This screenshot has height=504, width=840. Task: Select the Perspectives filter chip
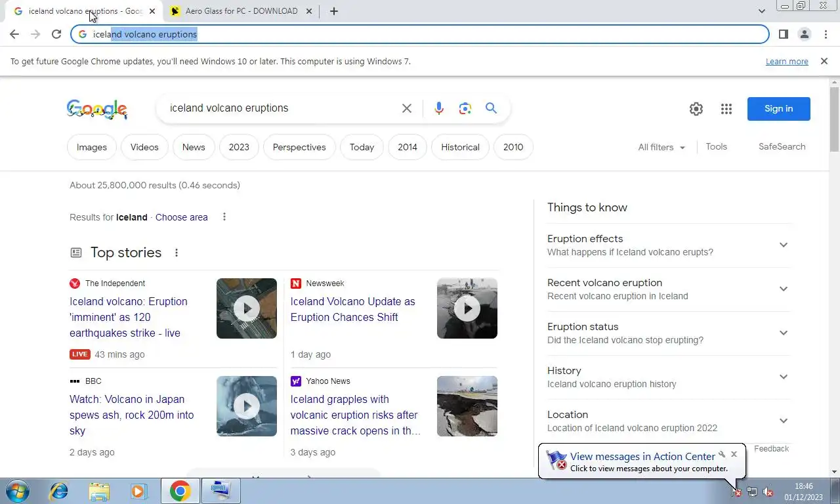click(x=299, y=147)
